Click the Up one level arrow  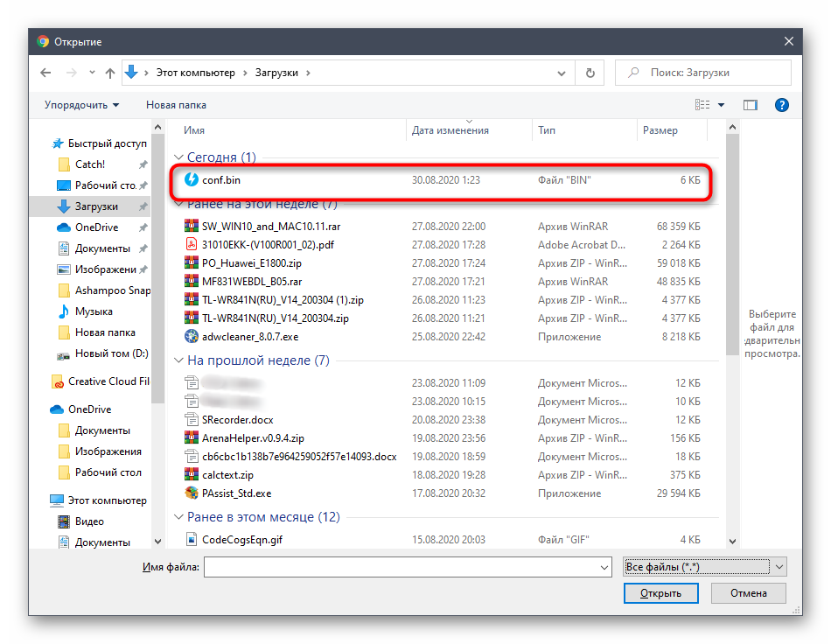click(110, 73)
